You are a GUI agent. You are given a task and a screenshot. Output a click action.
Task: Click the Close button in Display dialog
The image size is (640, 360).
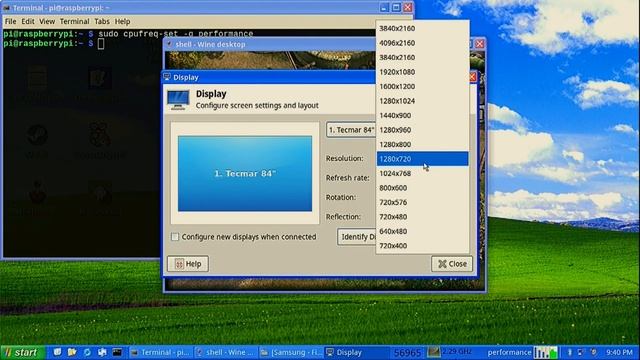(452, 264)
